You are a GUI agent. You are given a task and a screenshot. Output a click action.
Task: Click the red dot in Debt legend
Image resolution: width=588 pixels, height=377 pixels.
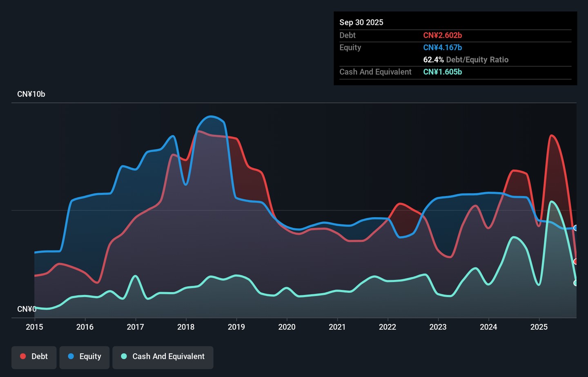[x=23, y=357]
